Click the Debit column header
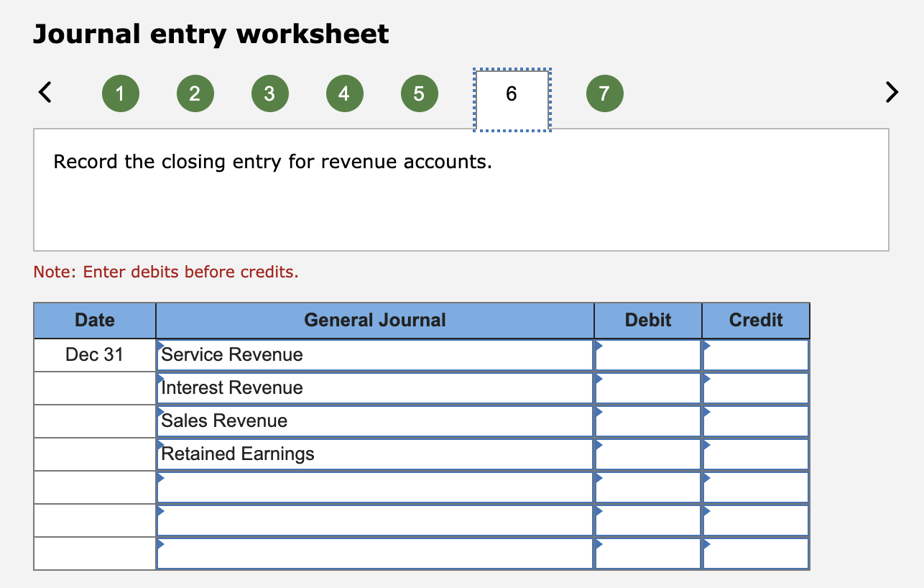 (648, 321)
